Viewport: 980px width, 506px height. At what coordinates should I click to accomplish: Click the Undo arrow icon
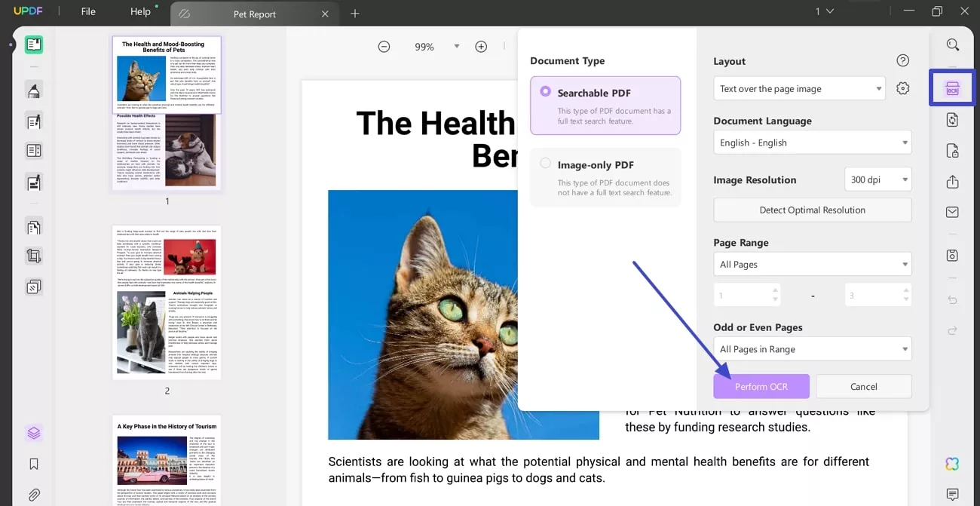point(952,300)
